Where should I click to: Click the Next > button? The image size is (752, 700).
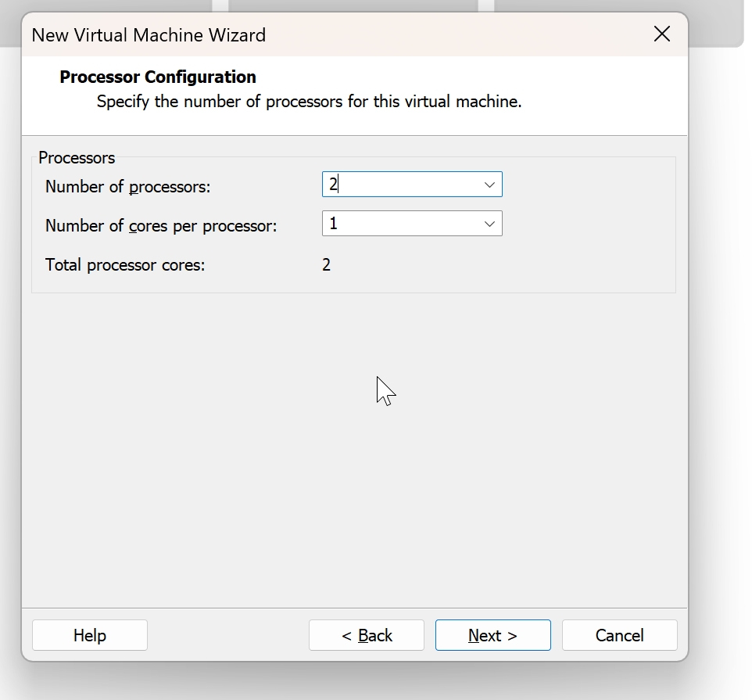(x=493, y=635)
